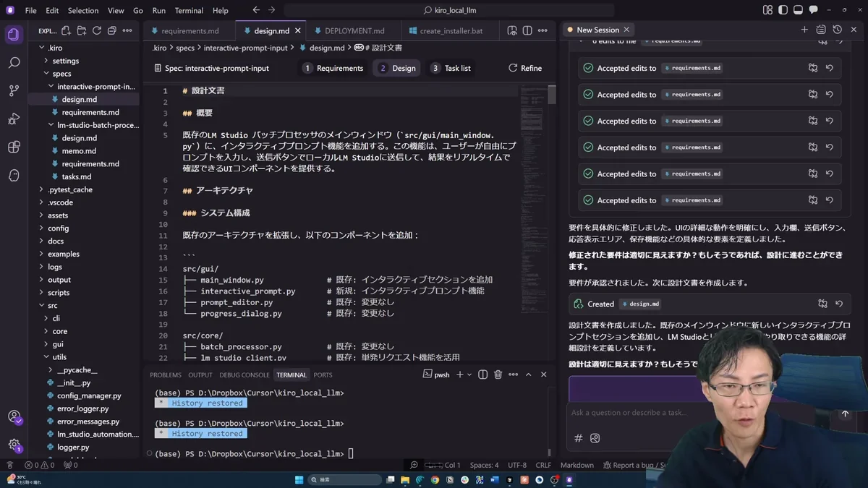
Task: Send chat message with arrow button
Action: (x=845, y=414)
